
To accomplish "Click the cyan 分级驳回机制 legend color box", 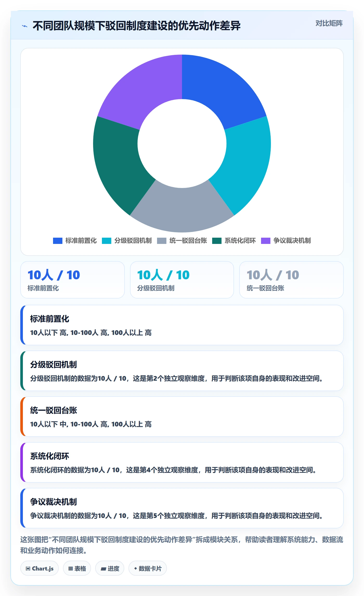I will point(107,241).
